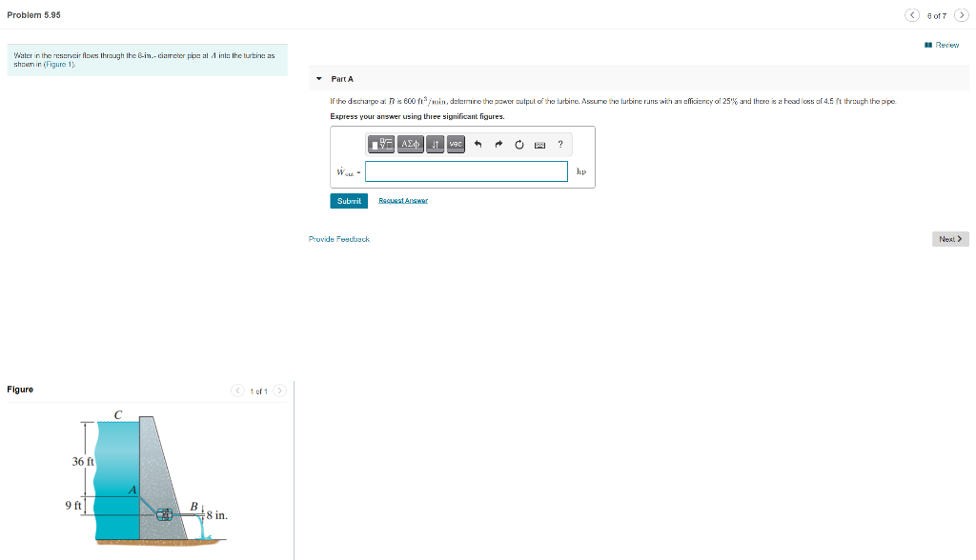Click the hp unit label
This screenshot has height=560, width=976.
click(x=581, y=171)
